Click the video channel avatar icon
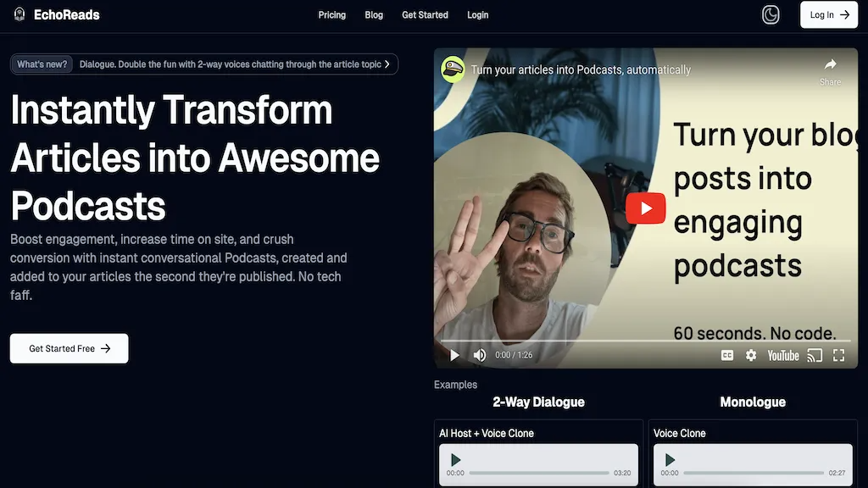The height and width of the screenshot is (488, 868). click(453, 69)
